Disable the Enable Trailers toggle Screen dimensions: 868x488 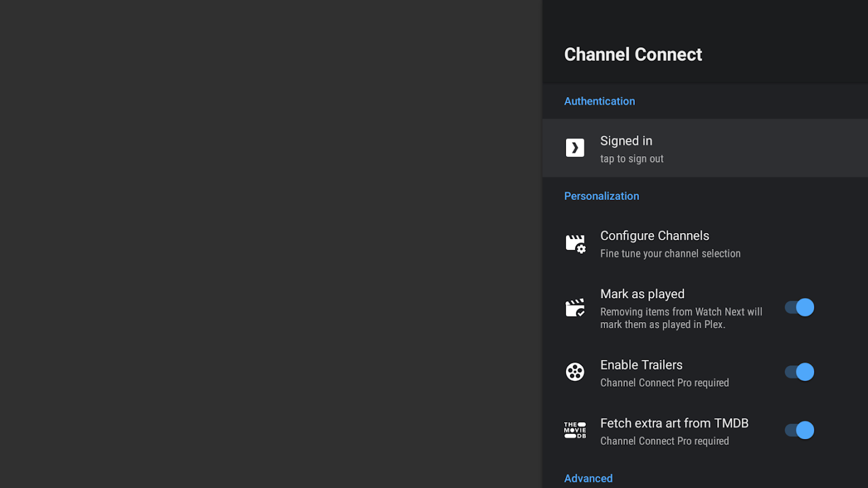pyautogui.click(x=800, y=371)
